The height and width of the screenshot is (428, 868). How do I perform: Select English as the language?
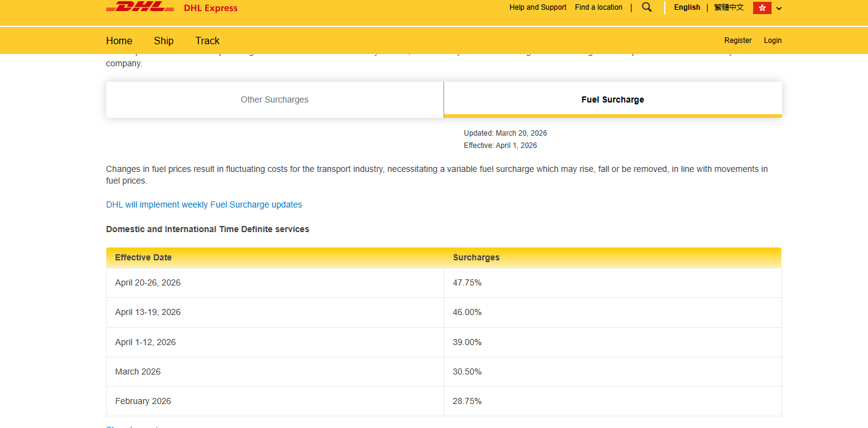coord(687,7)
